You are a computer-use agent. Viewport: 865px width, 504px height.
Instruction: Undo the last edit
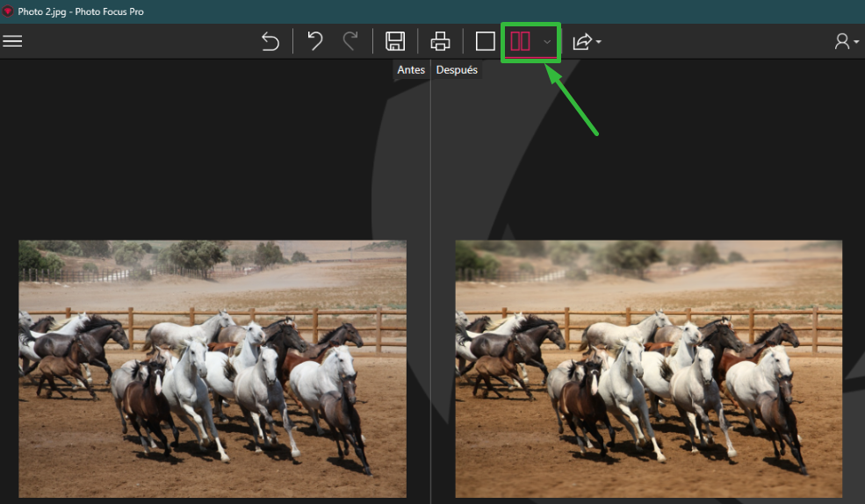315,41
